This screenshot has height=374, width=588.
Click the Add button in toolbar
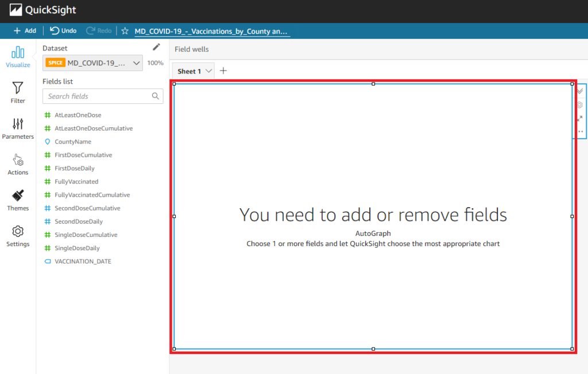click(25, 31)
